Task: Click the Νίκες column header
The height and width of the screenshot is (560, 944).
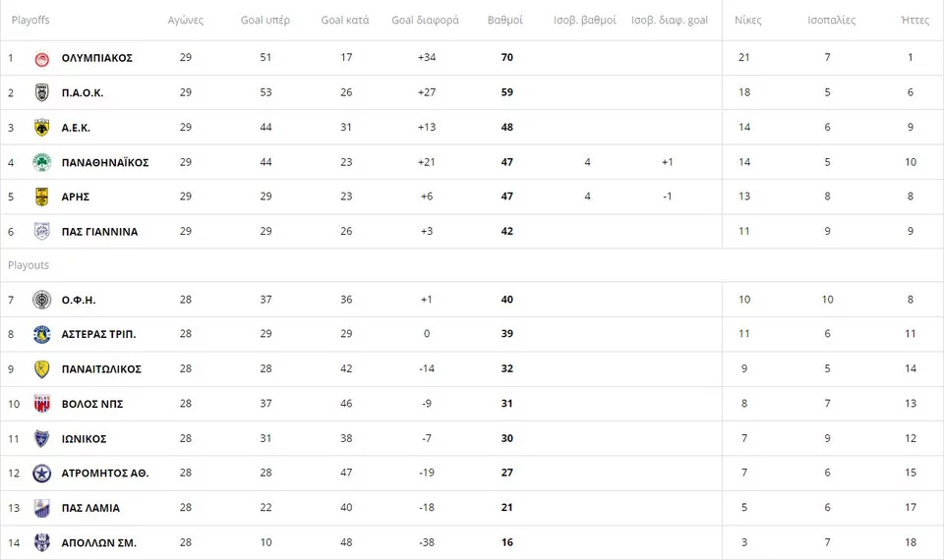Action: (748, 20)
